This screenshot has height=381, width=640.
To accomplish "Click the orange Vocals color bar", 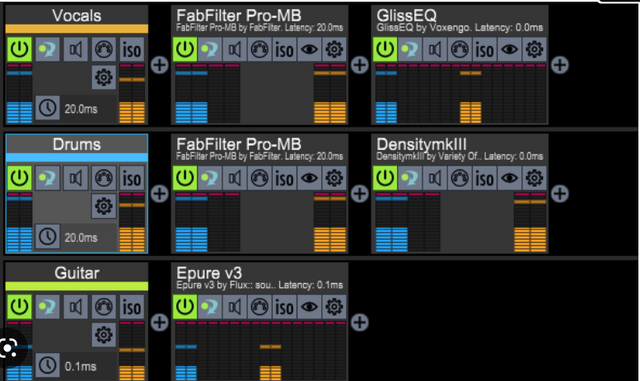I will point(77,29).
